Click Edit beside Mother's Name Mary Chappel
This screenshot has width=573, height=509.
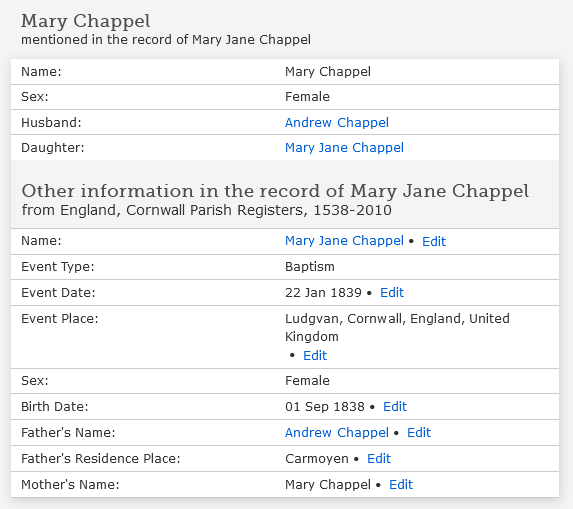point(401,485)
